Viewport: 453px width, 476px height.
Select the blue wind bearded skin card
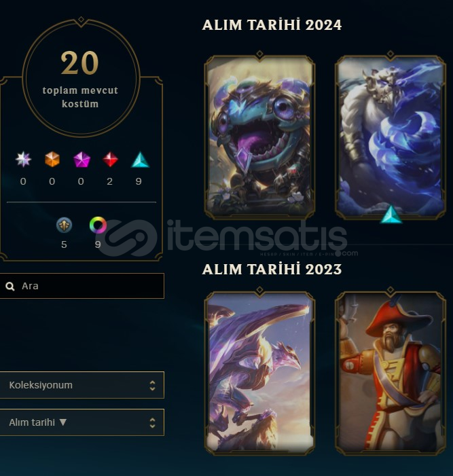tap(391, 136)
